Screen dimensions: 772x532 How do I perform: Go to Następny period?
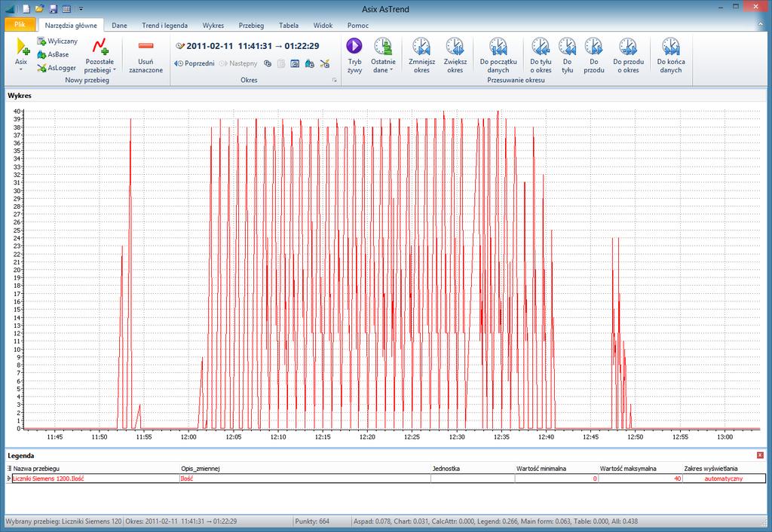point(238,63)
